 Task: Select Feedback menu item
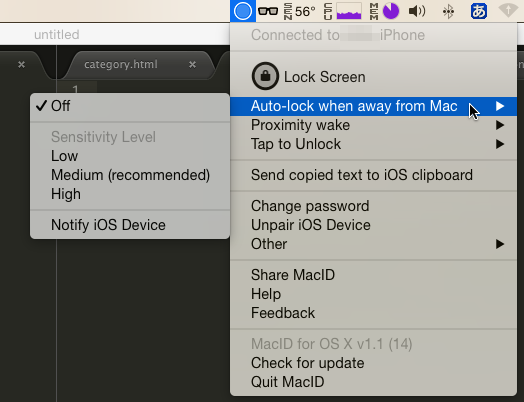(x=373, y=313)
